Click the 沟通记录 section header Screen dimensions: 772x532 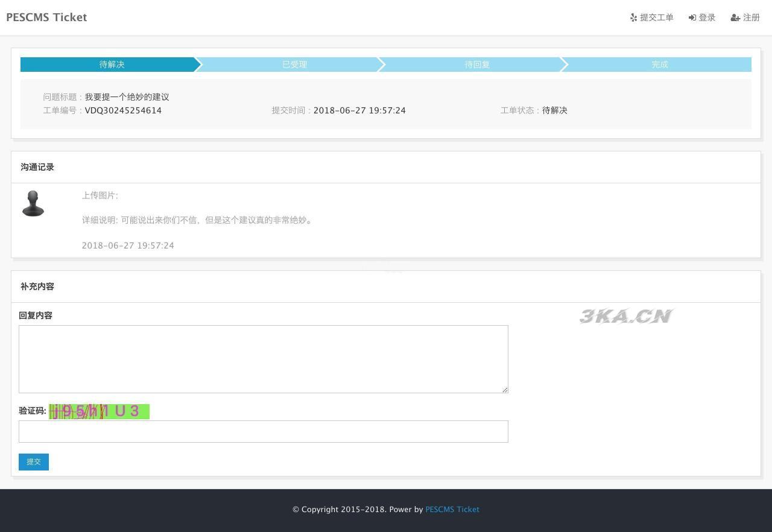(37, 167)
